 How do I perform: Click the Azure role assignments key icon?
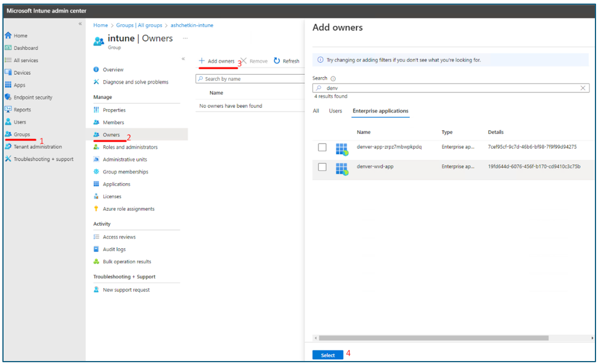(x=96, y=209)
